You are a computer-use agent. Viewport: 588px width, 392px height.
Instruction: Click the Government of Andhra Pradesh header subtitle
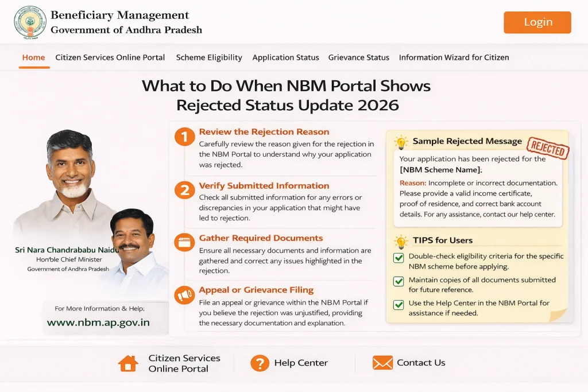(126, 30)
